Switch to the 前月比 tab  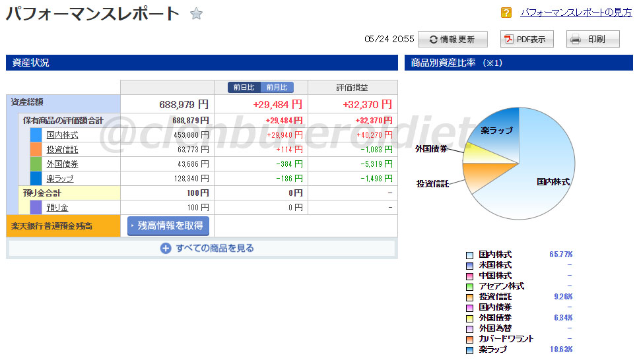[x=277, y=87]
